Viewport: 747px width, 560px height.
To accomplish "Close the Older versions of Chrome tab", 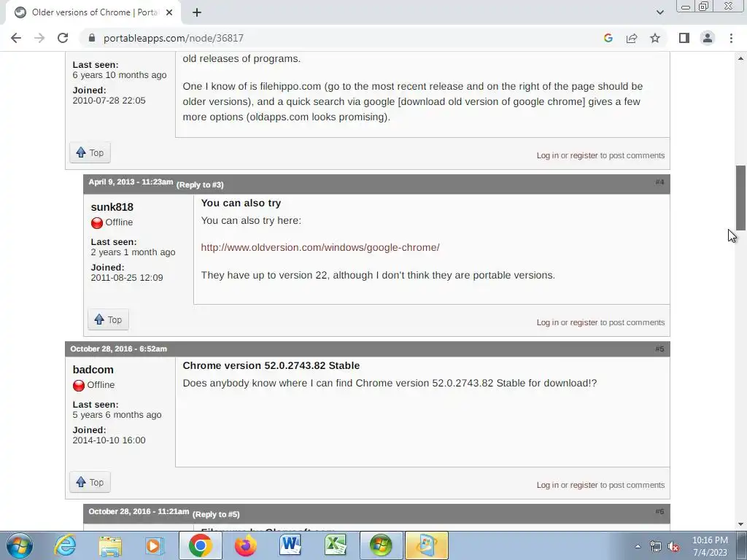I will click(x=169, y=12).
